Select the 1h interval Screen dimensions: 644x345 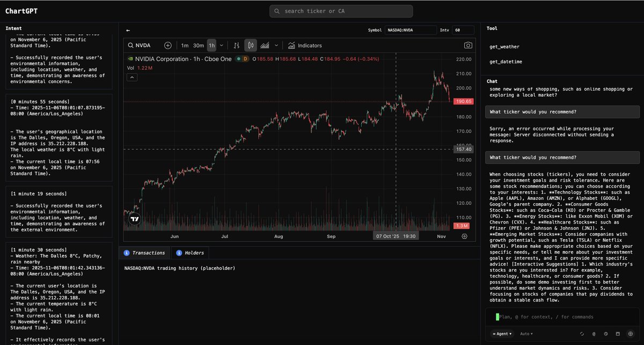click(x=211, y=46)
